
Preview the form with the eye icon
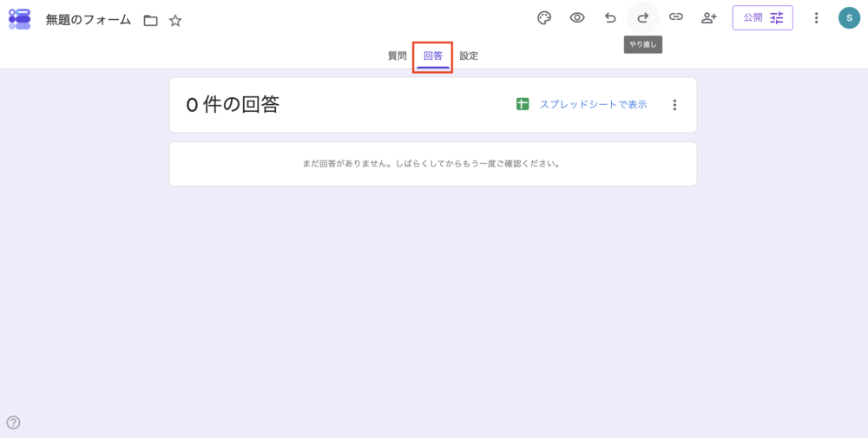pyautogui.click(x=577, y=17)
